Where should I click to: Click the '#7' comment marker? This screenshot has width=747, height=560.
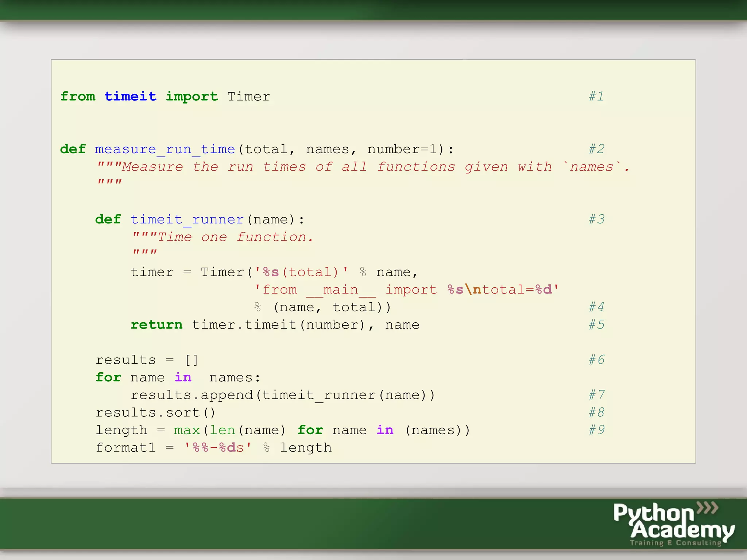tap(596, 395)
